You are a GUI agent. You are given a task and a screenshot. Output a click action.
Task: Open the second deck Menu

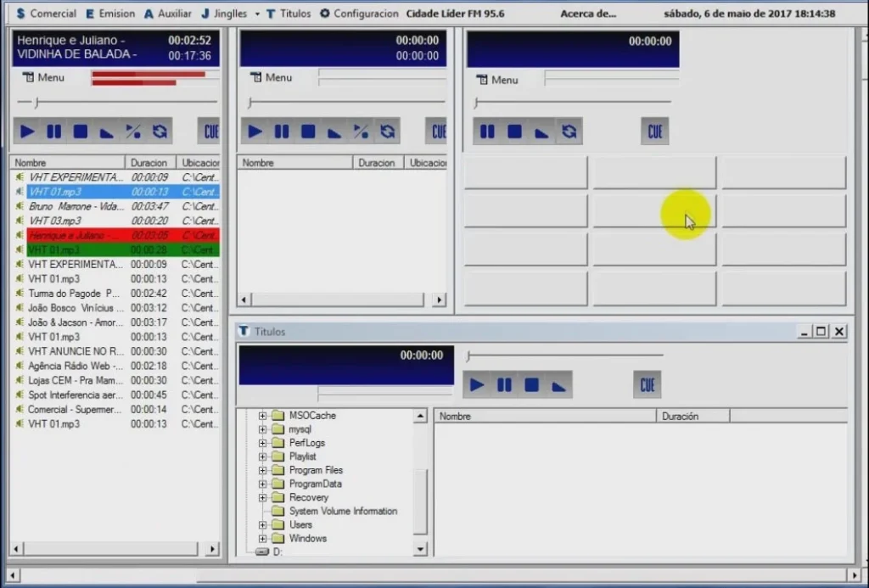pyautogui.click(x=271, y=77)
